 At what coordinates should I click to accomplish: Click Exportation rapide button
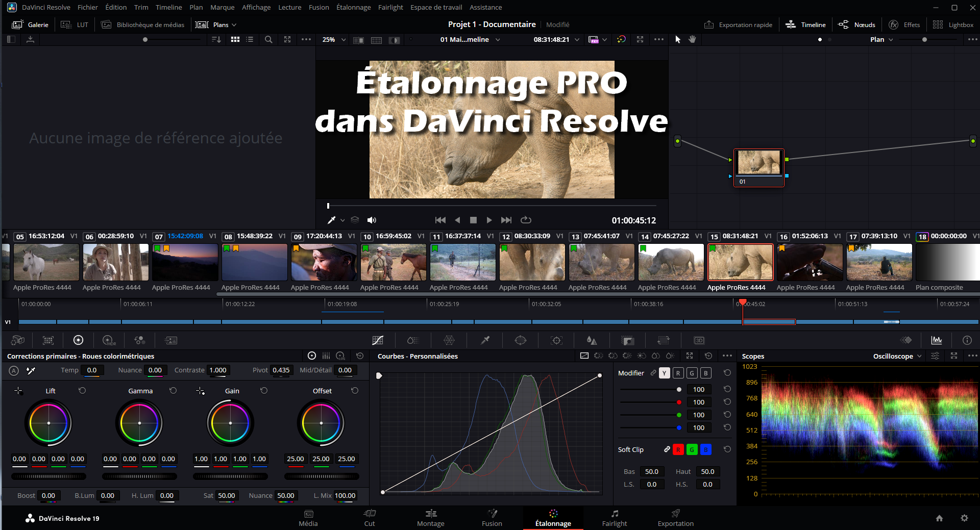[x=739, y=24]
